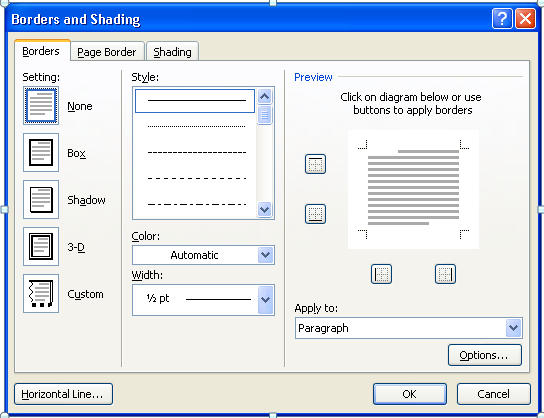Open the Apply to Paragraph dropdown

[409, 328]
